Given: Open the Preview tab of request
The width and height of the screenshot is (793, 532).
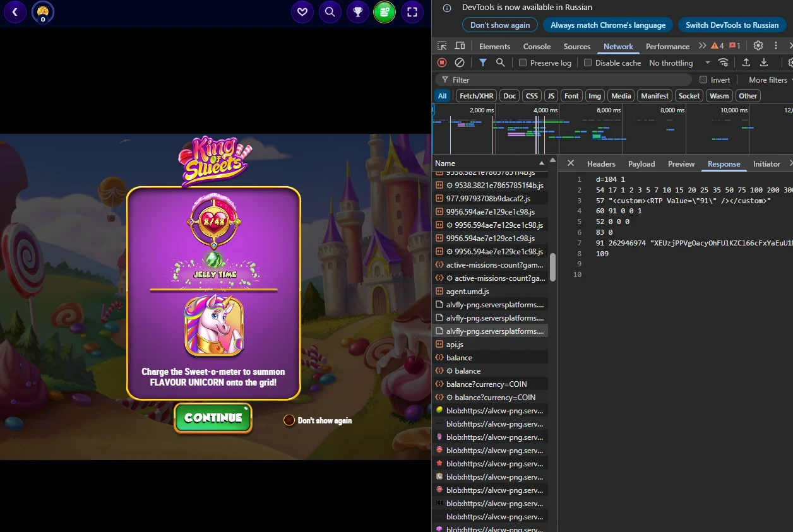Looking at the screenshot, I should pyautogui.click(x=681, y=163).
